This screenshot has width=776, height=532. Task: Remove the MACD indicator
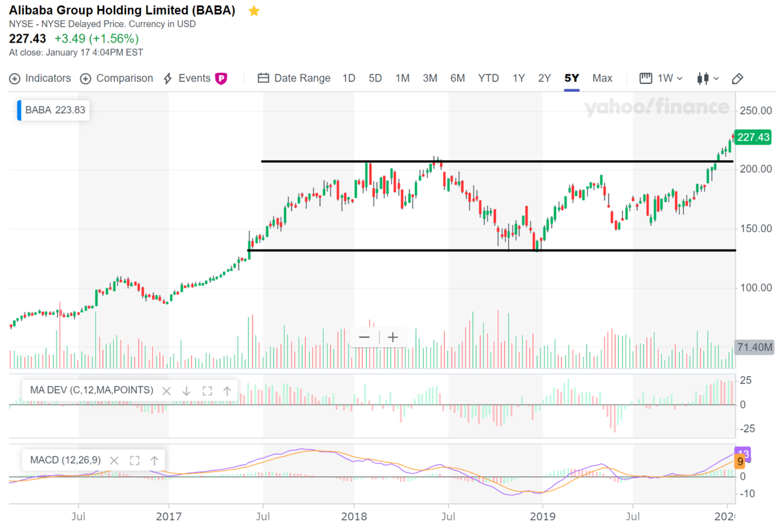coord(114,460)
